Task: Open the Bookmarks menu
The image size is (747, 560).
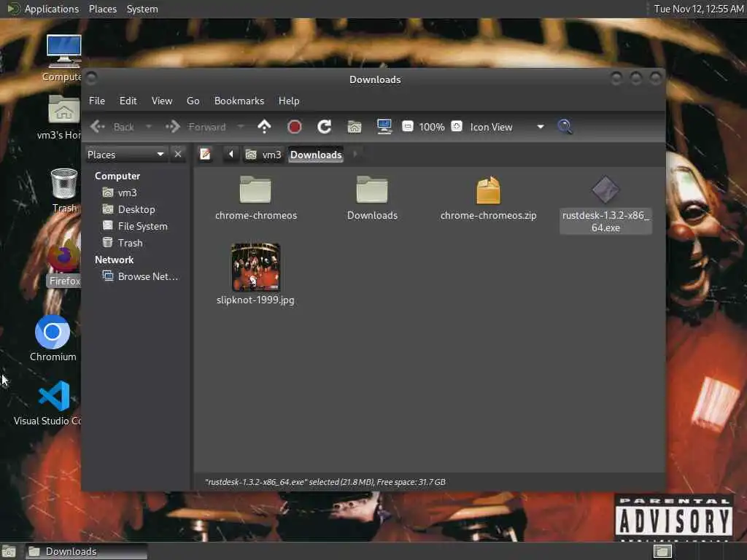Action: [x=239, y=101]
